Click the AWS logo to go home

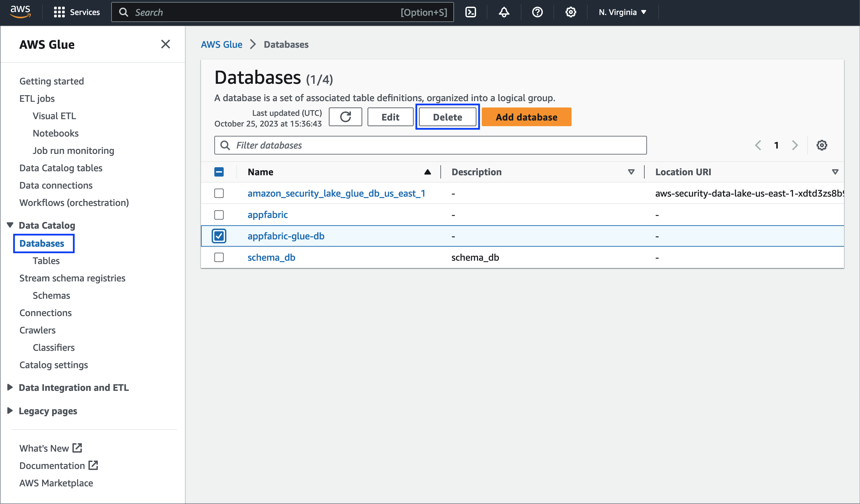tap(20, 12)
